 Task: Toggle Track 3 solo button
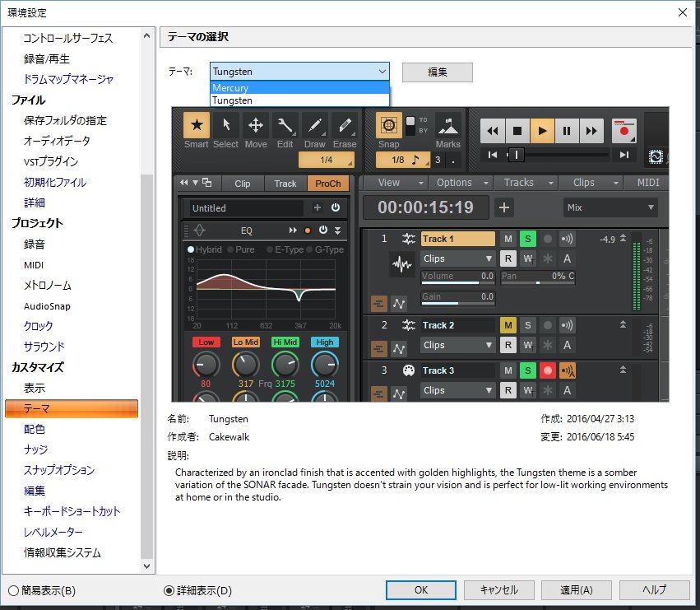pyautogui.click(x=528, y=370)
